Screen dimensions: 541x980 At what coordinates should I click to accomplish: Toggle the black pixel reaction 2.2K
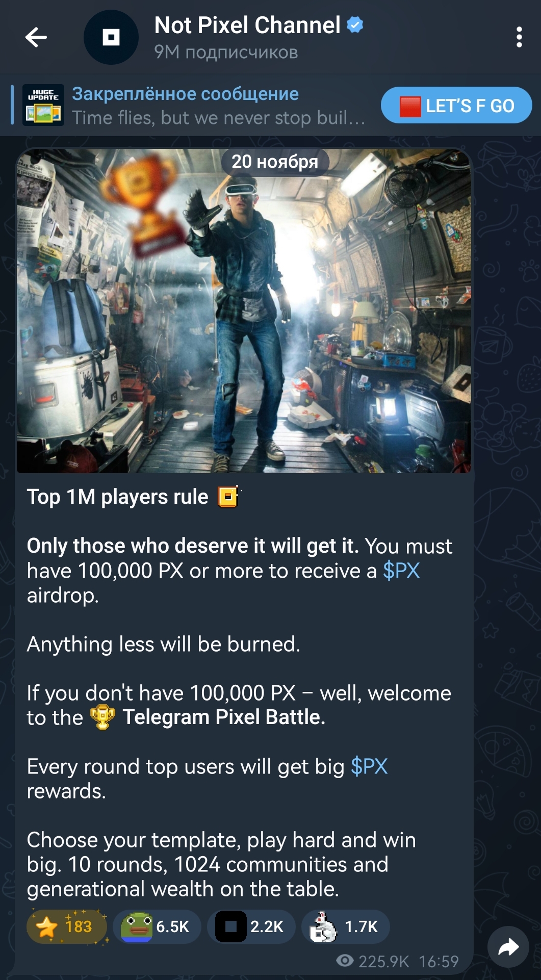251,926
